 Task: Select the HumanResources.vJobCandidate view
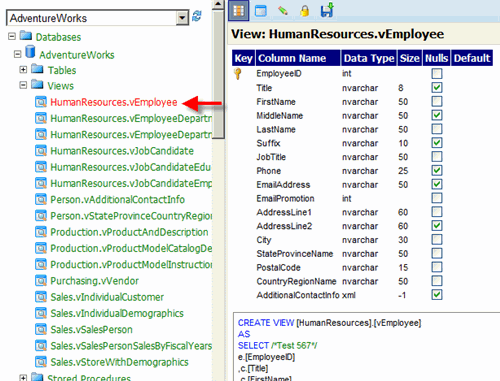click(x=122, y=151)
